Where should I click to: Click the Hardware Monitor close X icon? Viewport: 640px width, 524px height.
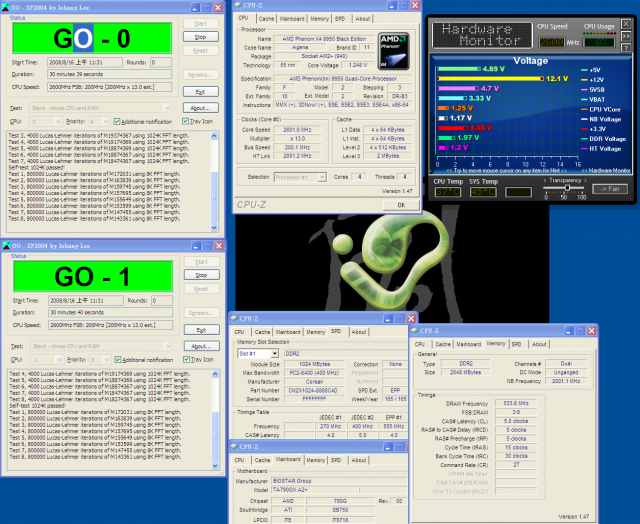click(x=626, y=24)
